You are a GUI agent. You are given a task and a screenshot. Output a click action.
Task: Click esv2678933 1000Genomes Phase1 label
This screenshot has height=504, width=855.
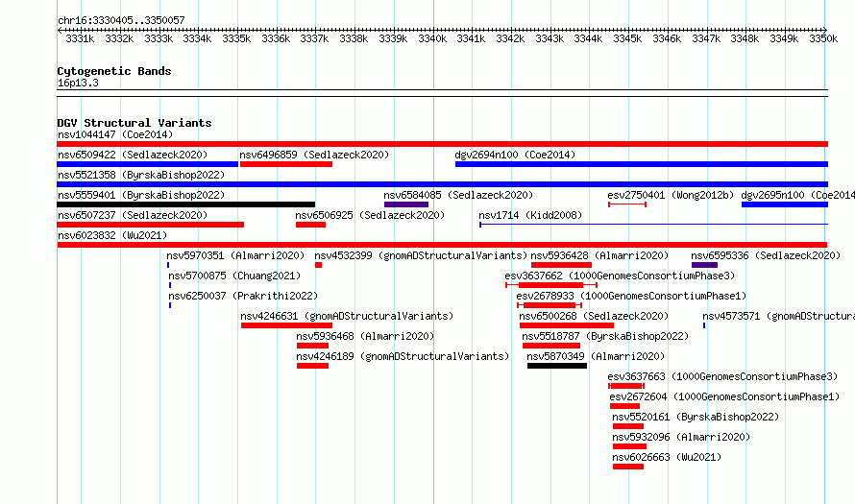(x=631, y=296)
